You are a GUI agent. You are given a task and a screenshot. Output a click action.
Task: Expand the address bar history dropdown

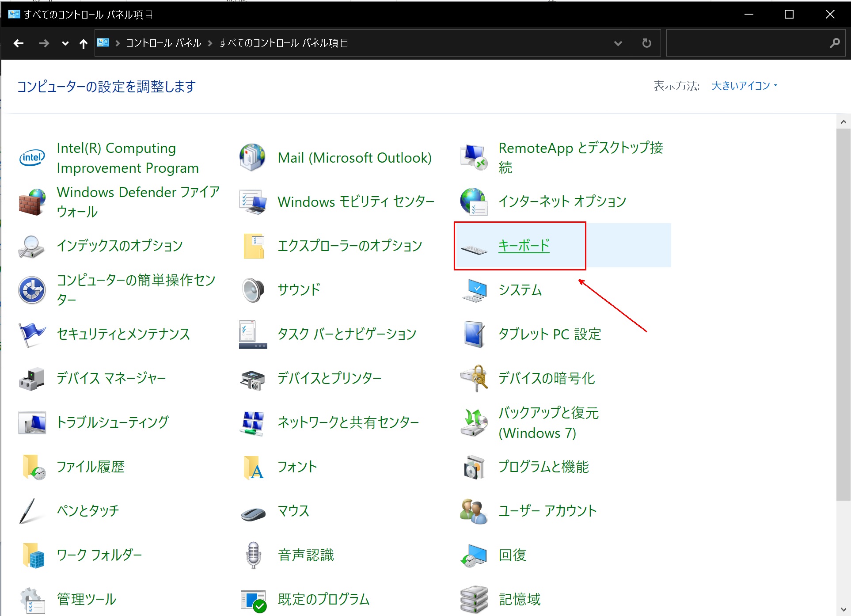618,43
